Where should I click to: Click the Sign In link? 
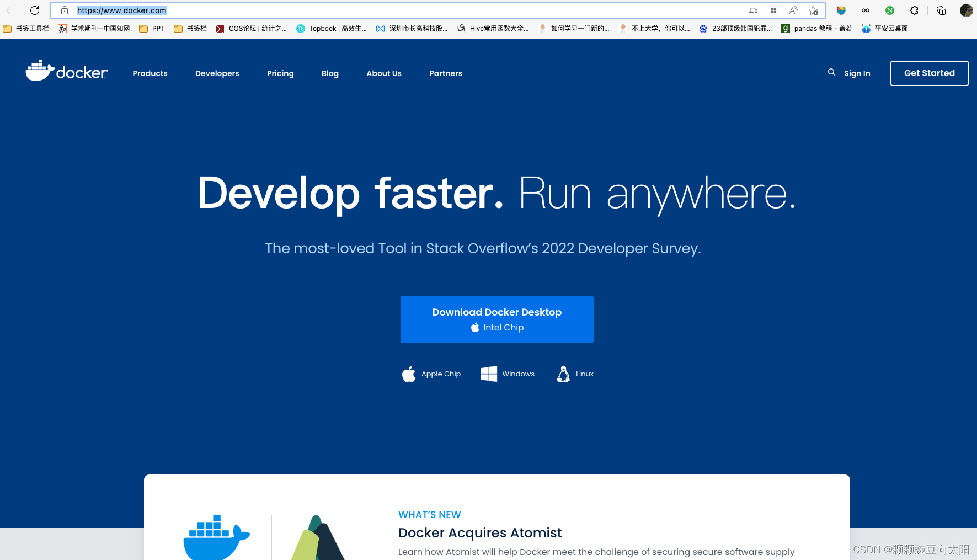coord(857,73)
